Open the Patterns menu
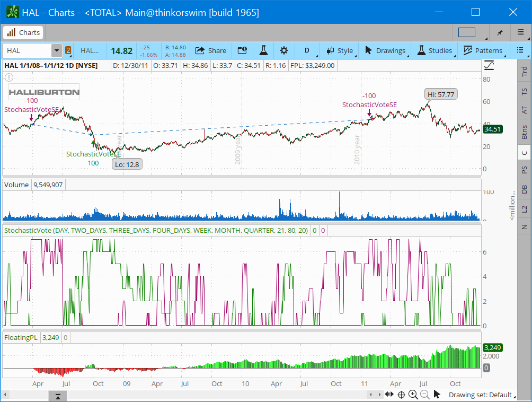The width and height of the screenshot is (532, 402). pyautogui.click(x=483, y=51)
